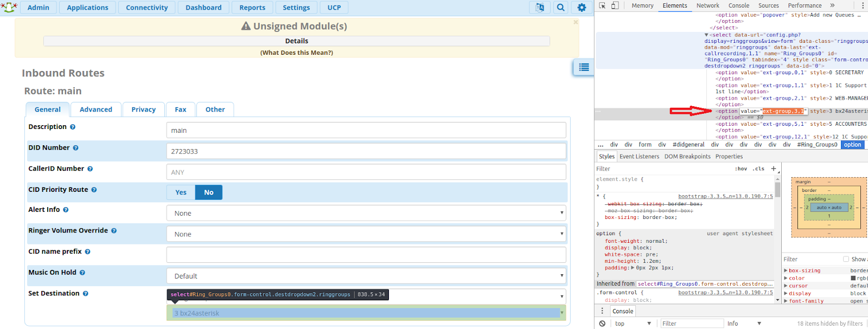
Task: Open DevTools Sources tab
Action: (769, 5)
